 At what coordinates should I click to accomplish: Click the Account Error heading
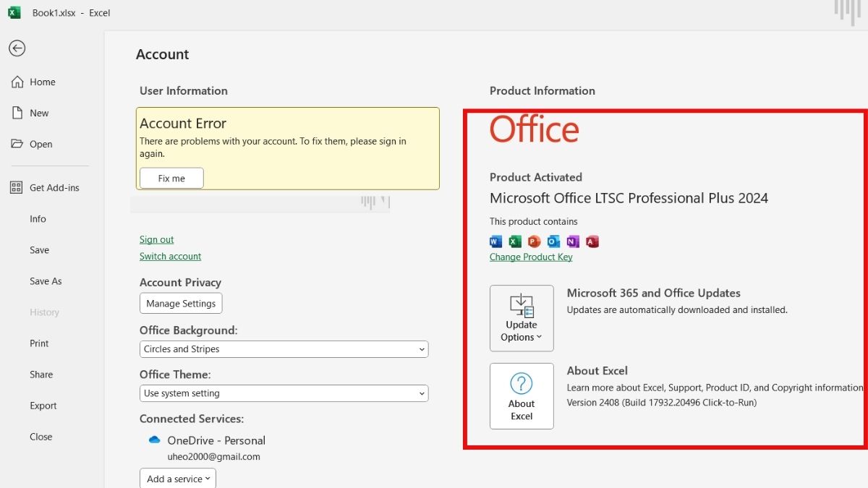pyautogui.click(x=183, y=123)
